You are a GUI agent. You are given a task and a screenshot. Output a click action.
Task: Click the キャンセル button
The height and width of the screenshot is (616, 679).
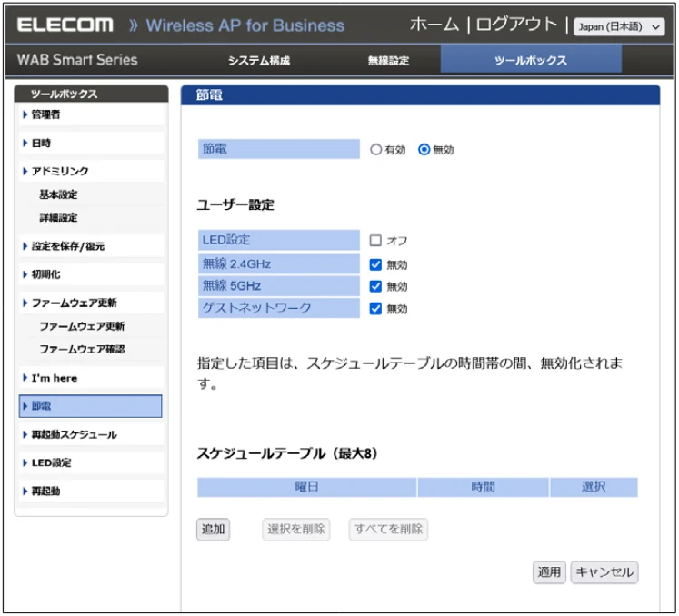604,572
